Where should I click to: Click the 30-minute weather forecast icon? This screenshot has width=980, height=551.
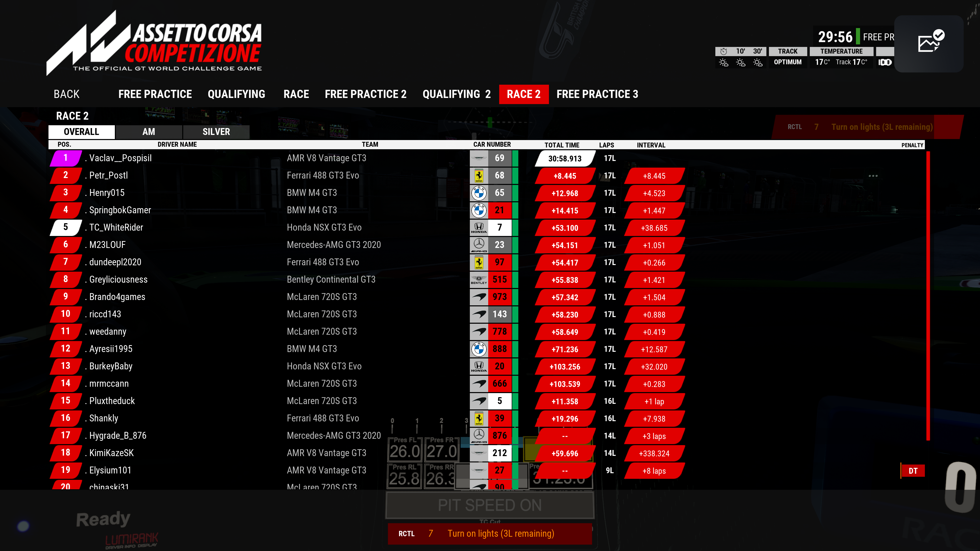click(x=758, y=63)
